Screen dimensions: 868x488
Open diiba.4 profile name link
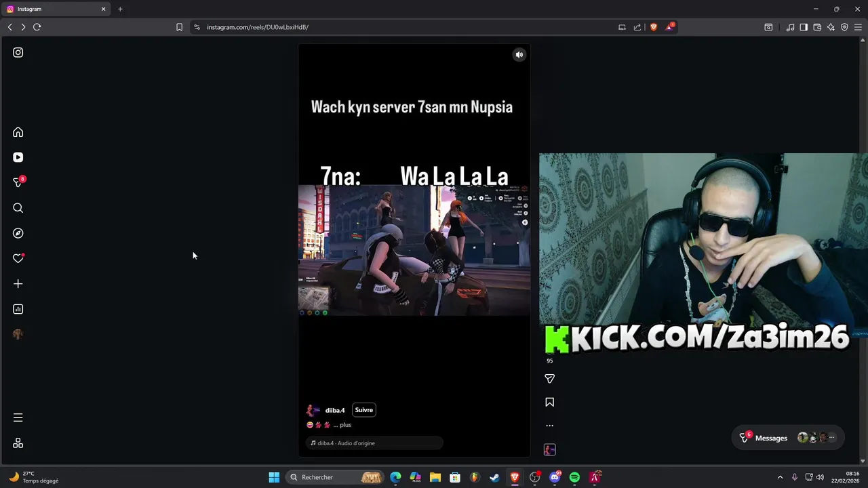coord(335,410)
